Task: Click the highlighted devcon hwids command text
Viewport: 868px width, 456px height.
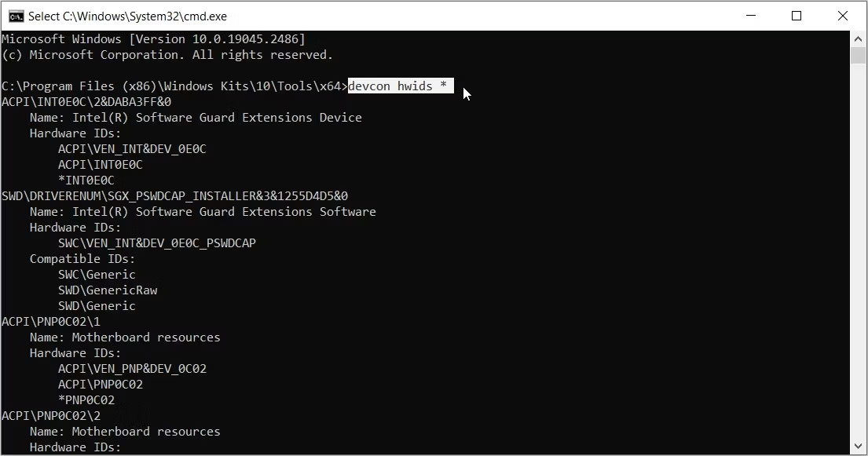Action: click(x=399, y=86)
